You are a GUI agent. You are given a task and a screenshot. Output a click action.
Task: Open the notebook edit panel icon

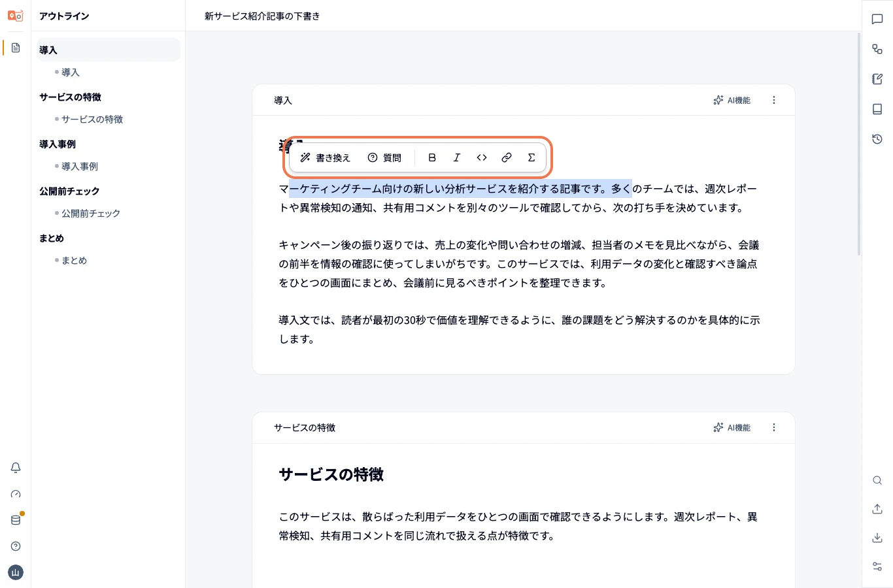(x=877, y=79)
